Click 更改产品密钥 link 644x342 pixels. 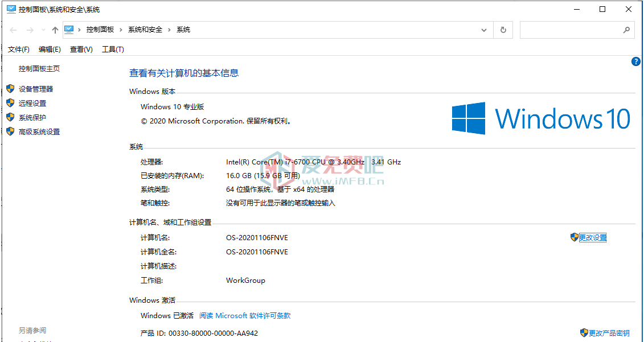pyautogui.click(x=609, y=333)
